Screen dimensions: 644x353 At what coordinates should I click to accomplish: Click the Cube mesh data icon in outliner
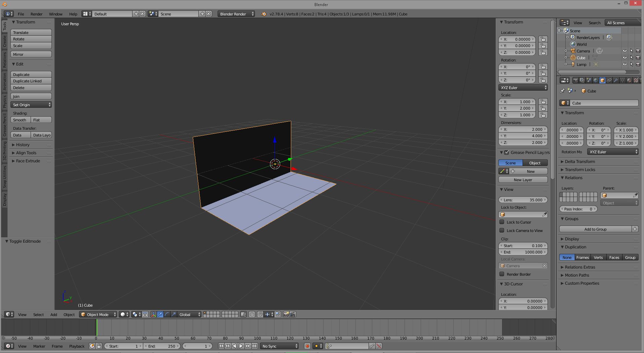pyautogui.click(x=595, y=58)
